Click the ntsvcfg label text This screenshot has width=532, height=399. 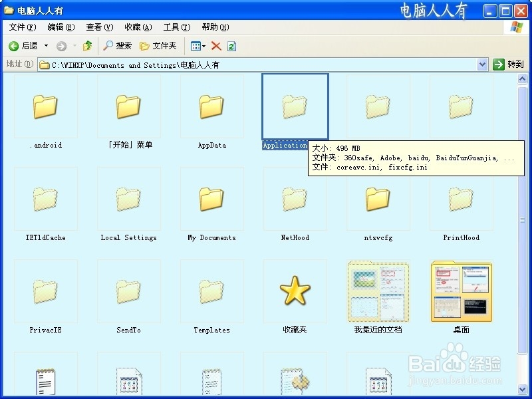(378, 237)
